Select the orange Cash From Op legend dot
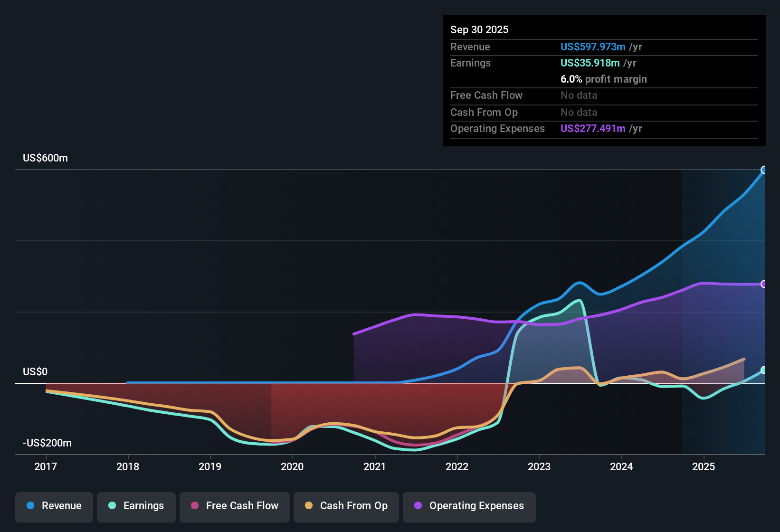Image resolution: width=780 pixels, height=532 pixels. coord(309,506)
